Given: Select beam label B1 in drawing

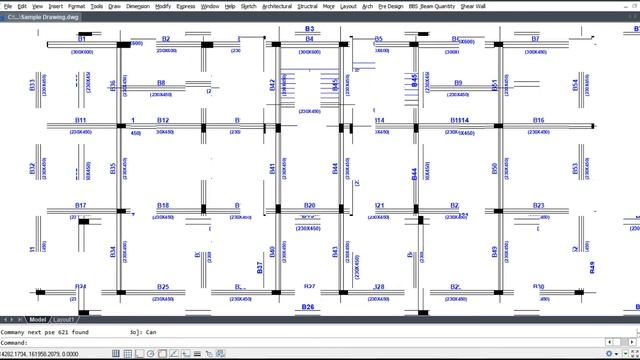Looking at the screenshot, I should pos(82,39).
